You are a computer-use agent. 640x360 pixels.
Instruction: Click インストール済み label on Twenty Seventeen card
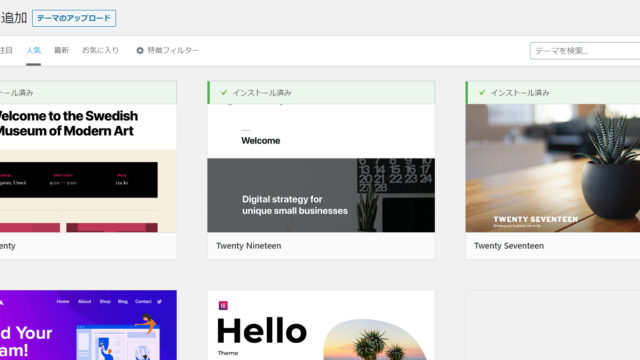click(x=520, y=93)
